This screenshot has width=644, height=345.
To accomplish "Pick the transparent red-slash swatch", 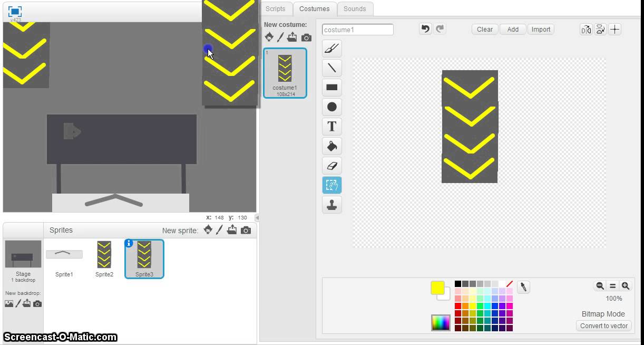I will click(x=510, y=284).
